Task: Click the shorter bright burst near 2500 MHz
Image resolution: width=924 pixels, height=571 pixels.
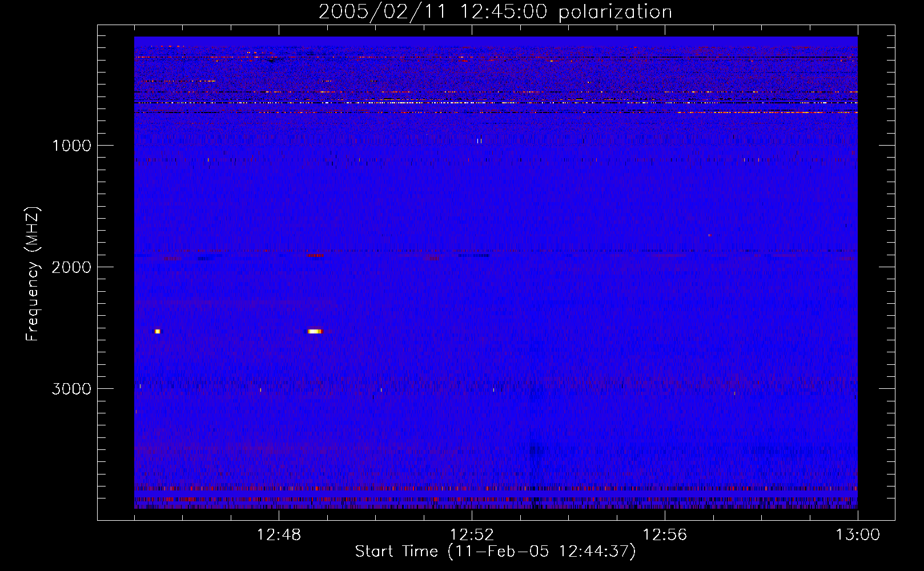Action: (x=158, y=331)
